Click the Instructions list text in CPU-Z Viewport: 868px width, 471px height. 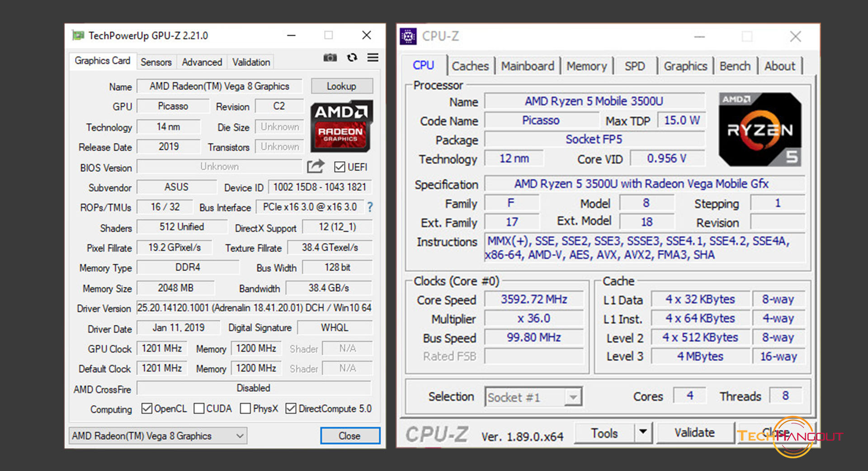click(644, 248)
